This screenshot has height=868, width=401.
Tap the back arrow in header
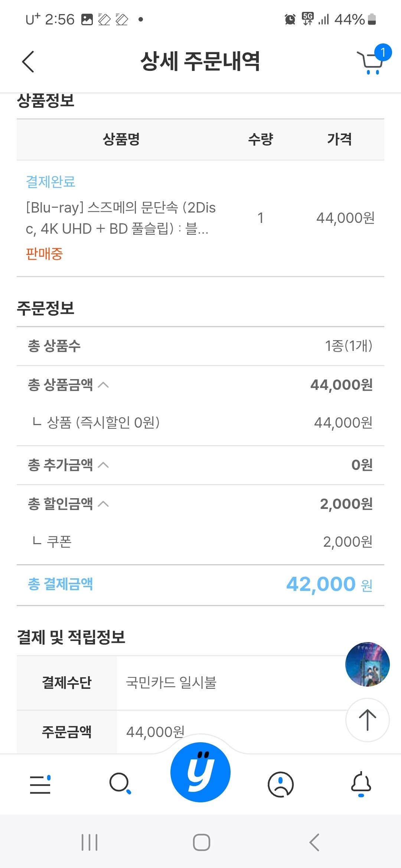point(28,62)
